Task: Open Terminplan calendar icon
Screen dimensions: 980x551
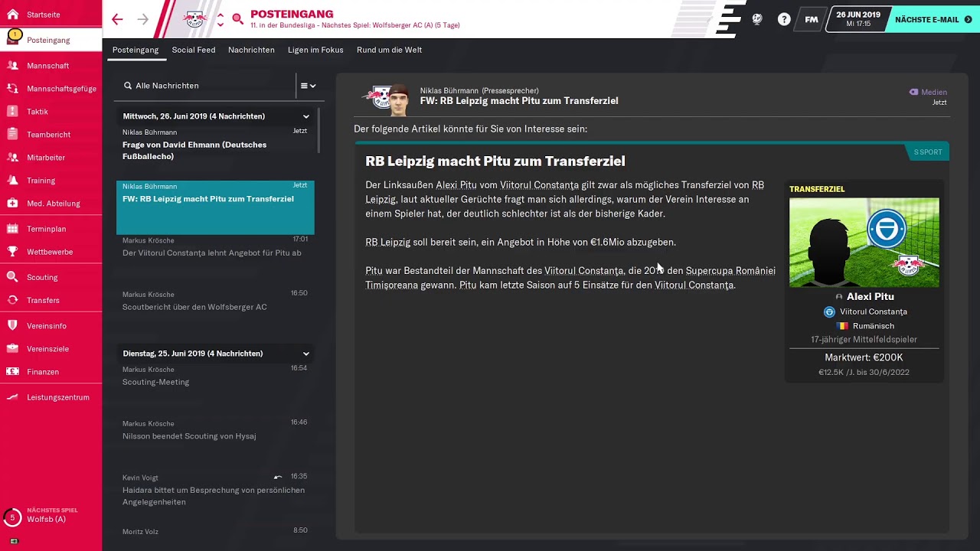Action: click(x=12, y=229)
